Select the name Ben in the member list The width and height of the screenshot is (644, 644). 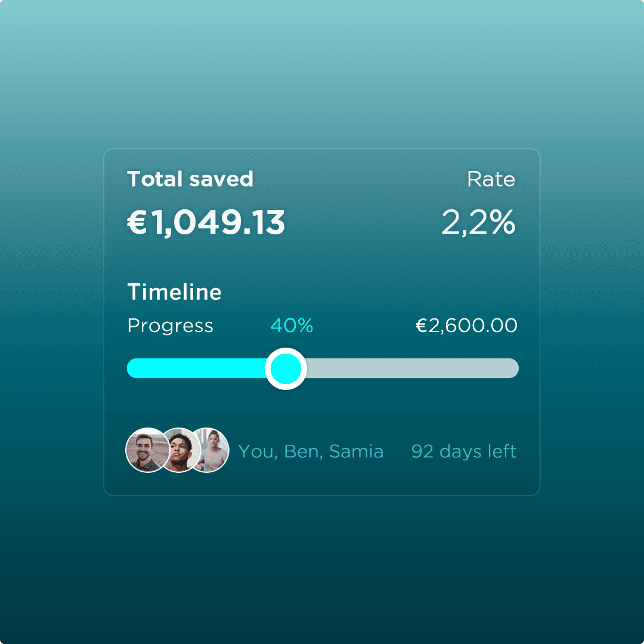point(303,451)
